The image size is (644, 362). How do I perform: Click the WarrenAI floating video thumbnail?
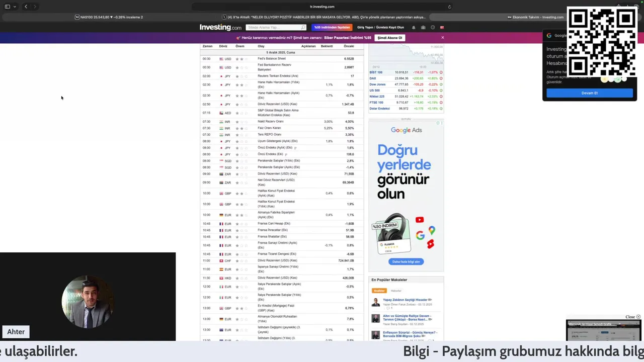tap(604, 331)
